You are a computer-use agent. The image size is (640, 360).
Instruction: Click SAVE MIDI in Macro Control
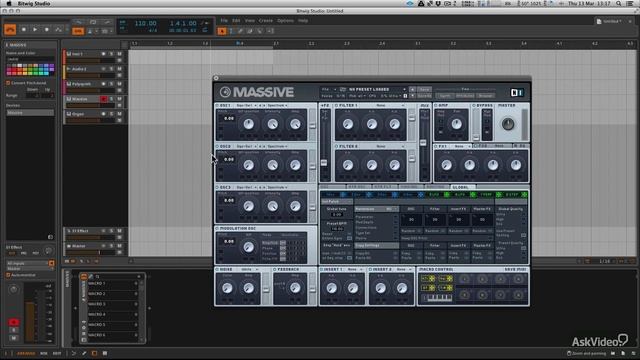coord(516,269)
